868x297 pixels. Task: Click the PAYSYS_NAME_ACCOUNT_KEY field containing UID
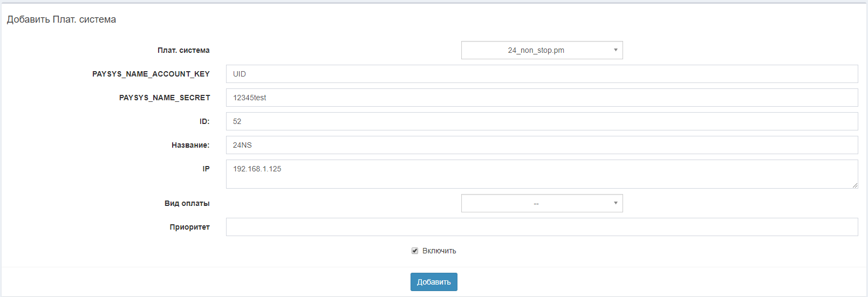[x=542, y=74]
